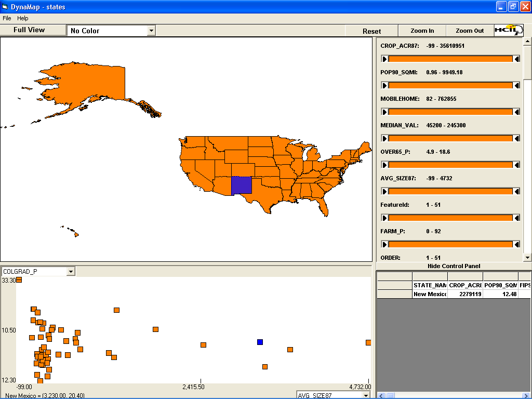This screenshot has width=532, height=399.
Task: Click the MEDIAN_VAL slider's right handle
Action: pyautogui.click(x=517, y=138)
